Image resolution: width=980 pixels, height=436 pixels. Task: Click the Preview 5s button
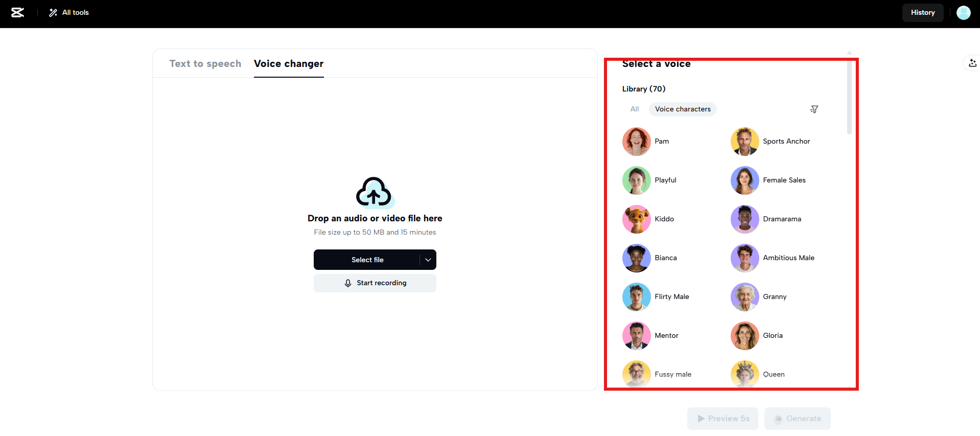pos(722,419)
